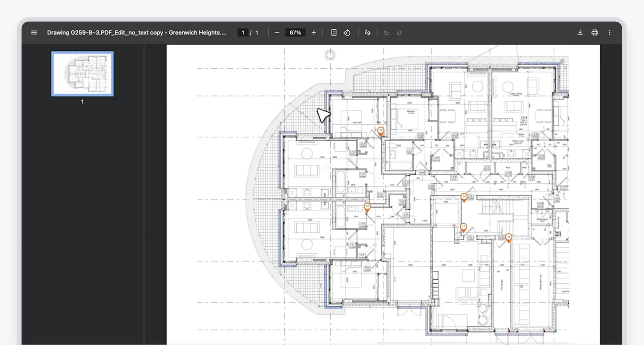The height and width of the screenshot is (345, 644).
Task: Rotate the drawing counterclockwise
Action: point(347,32)
